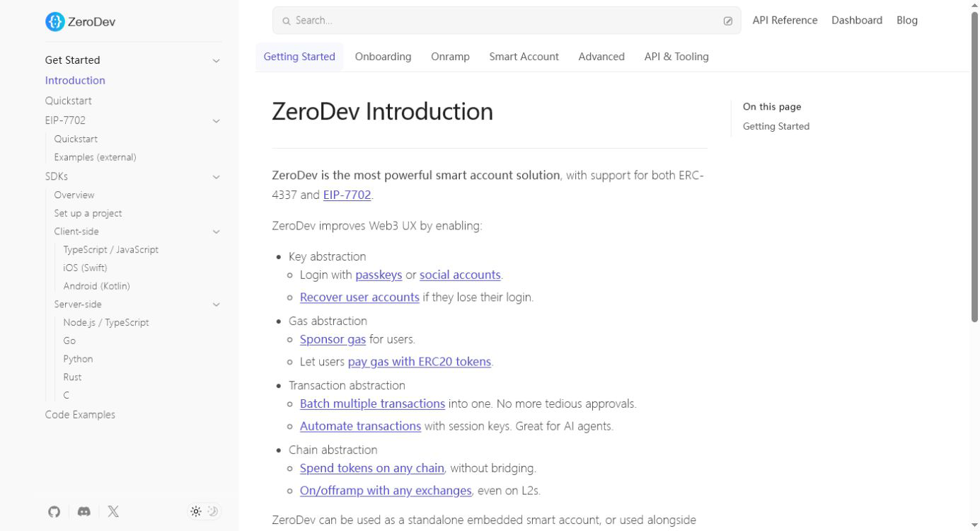Click the ZeroDev logo icon
980x531 pixels.
pyautogui.click(x=54, y=22)
